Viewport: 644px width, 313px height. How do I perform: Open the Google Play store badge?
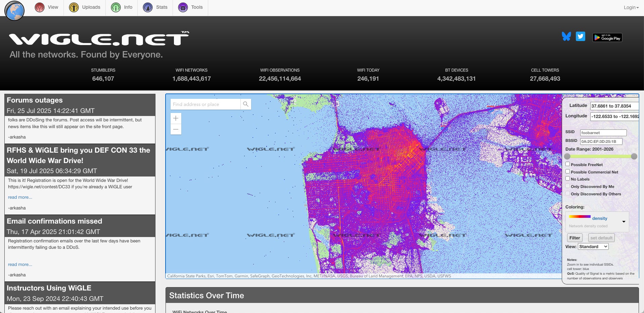(607, 37)
